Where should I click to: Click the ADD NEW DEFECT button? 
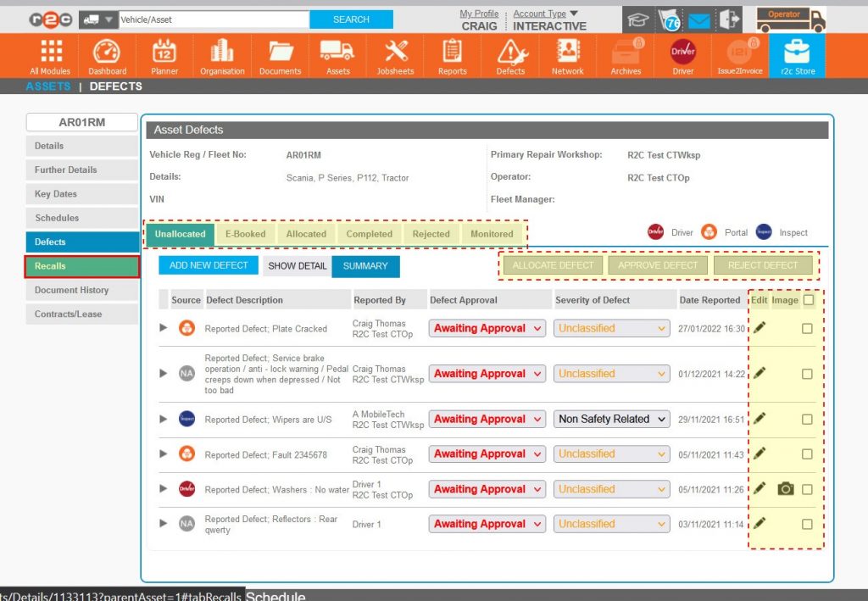[x=209, y=265]
